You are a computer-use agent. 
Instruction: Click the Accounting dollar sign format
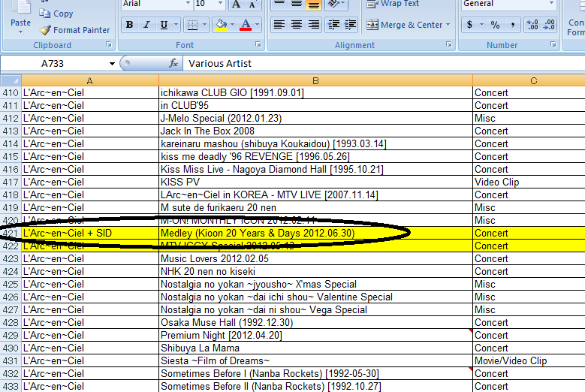pyautogui.click(x=469, y=25)
